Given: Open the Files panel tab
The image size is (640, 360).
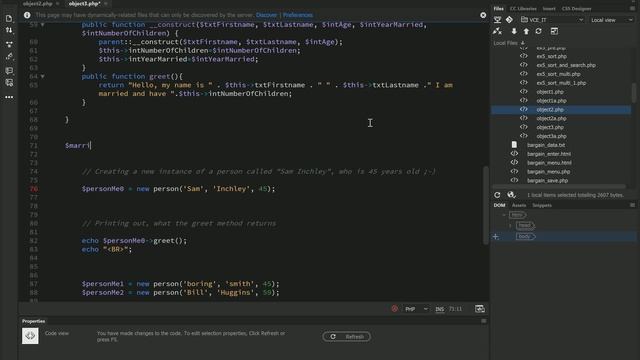Looking at the screenshot, I should 499,9.
